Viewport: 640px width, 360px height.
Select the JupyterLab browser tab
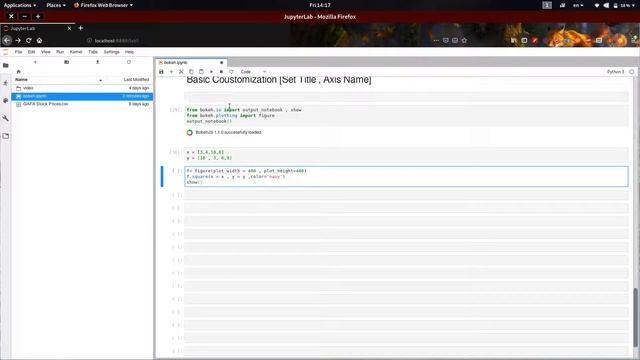coord(38,28)
